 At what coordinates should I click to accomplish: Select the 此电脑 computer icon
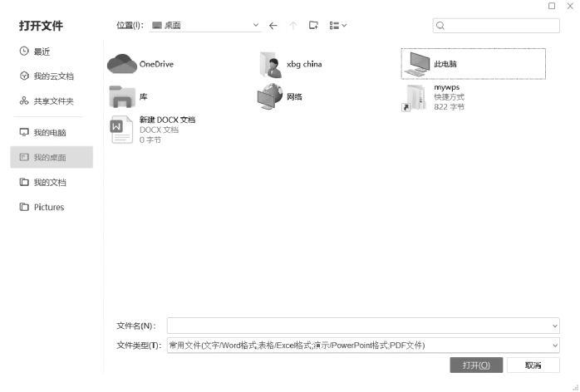(417, 64)
